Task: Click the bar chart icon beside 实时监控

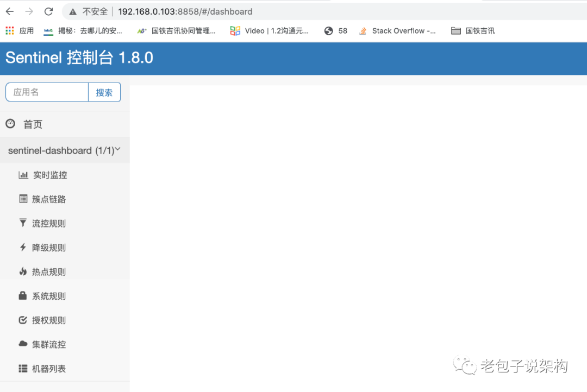Action: (x=23, y=175)
